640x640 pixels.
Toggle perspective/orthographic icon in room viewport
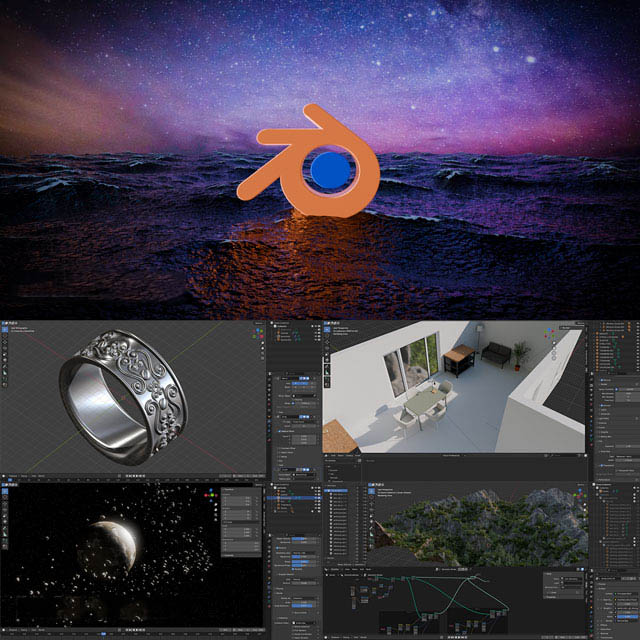point(554,358)
